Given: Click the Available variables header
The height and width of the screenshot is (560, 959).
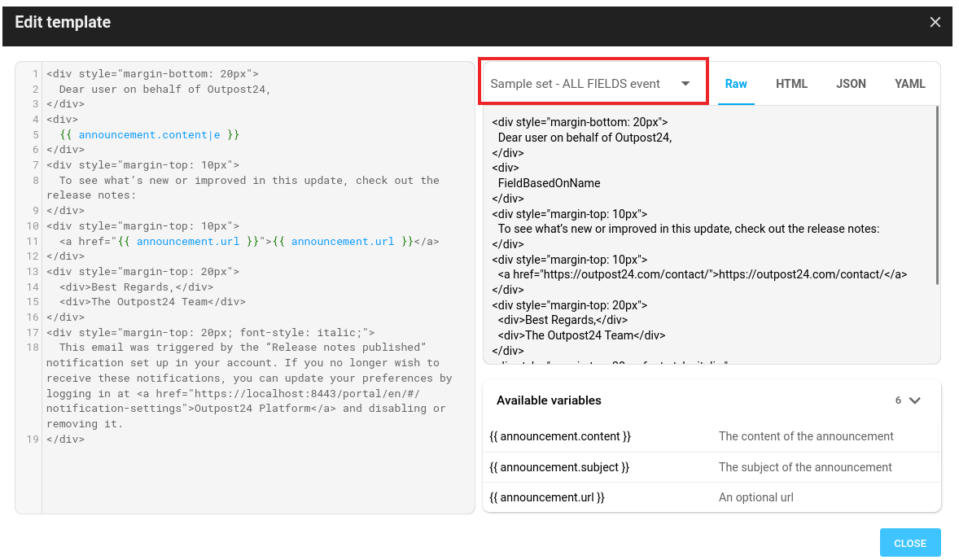Looking at the screenshot, I should (549, 400).
